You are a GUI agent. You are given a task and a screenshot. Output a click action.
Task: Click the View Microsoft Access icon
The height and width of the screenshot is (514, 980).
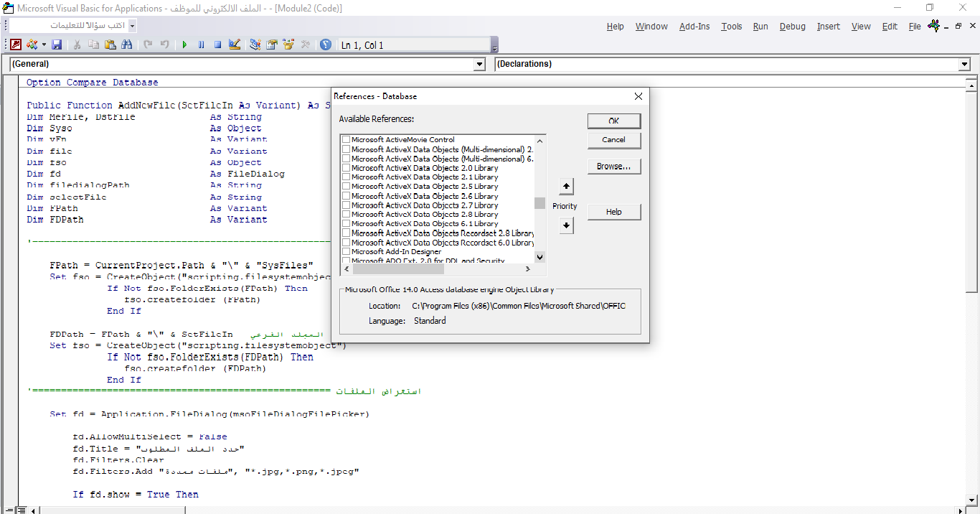tap(16, 45)
